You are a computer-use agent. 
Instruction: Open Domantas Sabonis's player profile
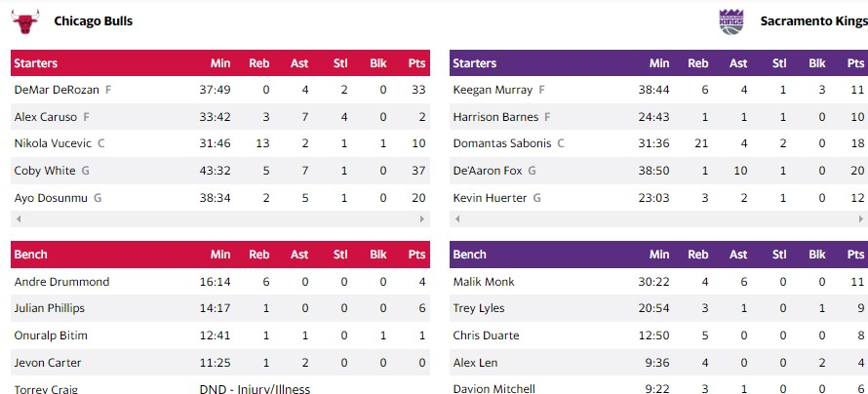502,143
